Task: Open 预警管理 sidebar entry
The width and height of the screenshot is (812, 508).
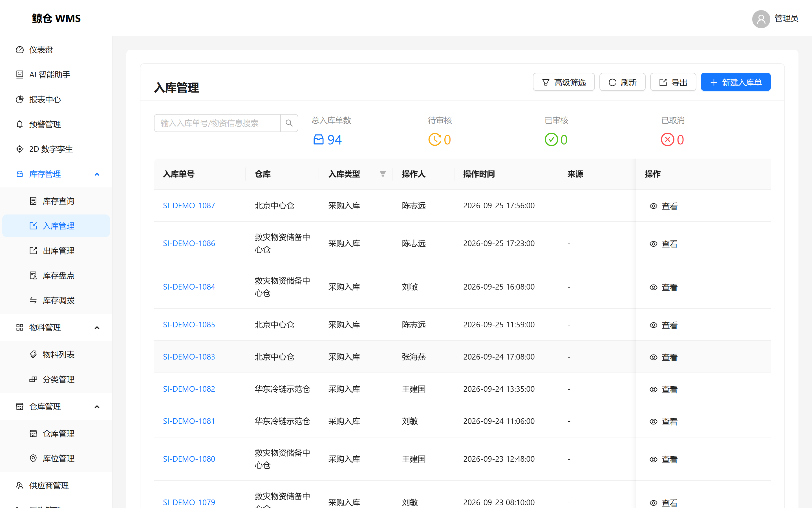Action: 56,124
